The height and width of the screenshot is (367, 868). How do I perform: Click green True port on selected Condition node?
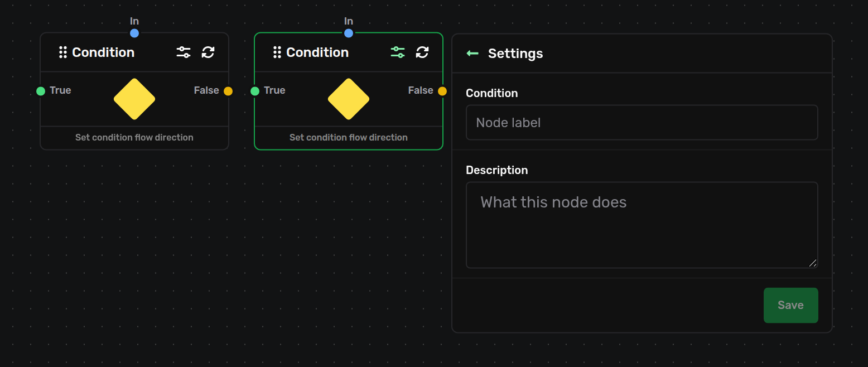click(x=255, y=91)
